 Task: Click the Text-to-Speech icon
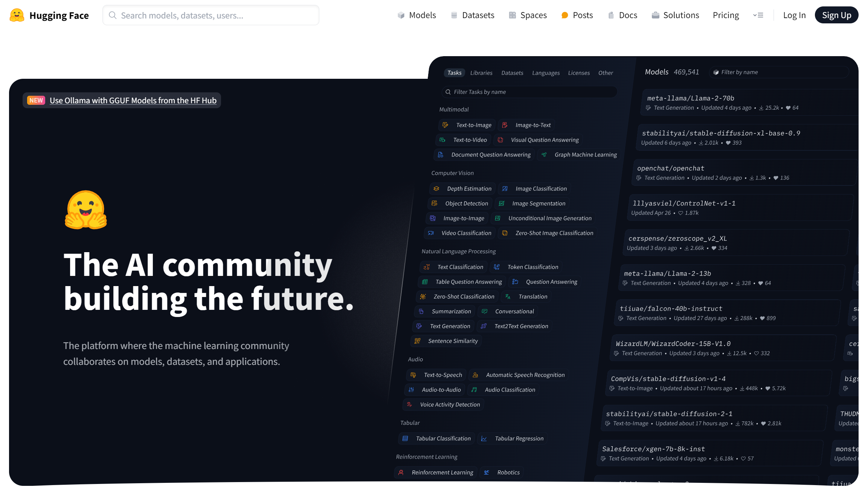(x=413, y=375)
